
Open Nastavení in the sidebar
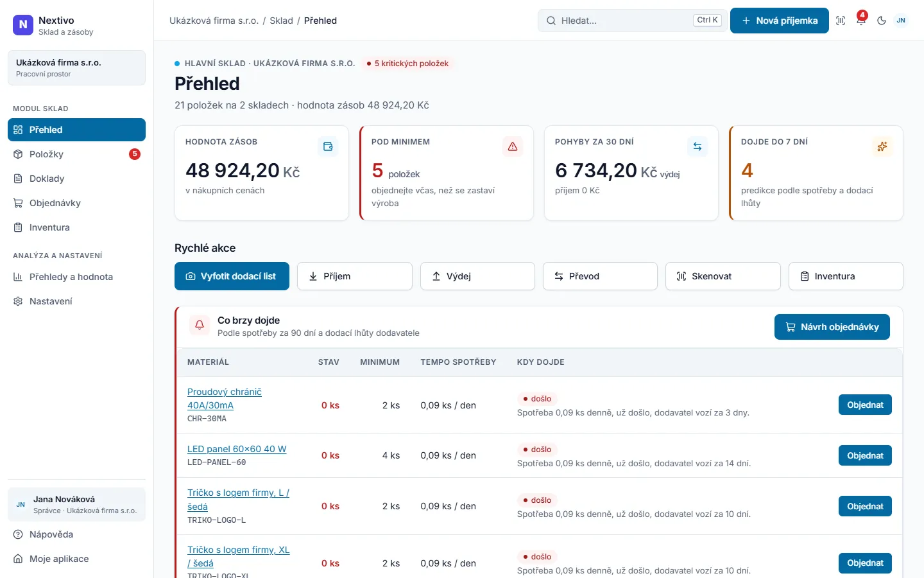(76, 301)
